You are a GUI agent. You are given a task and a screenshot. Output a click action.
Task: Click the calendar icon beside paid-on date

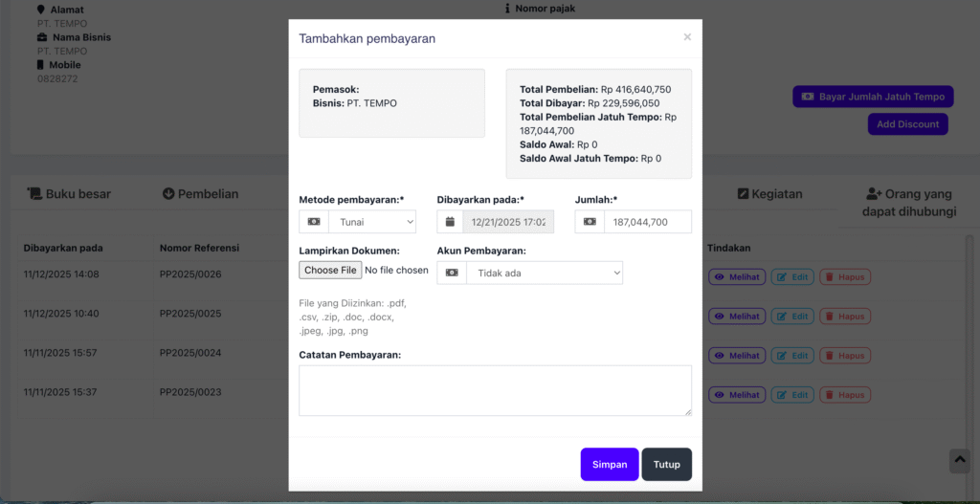[451, 222]
